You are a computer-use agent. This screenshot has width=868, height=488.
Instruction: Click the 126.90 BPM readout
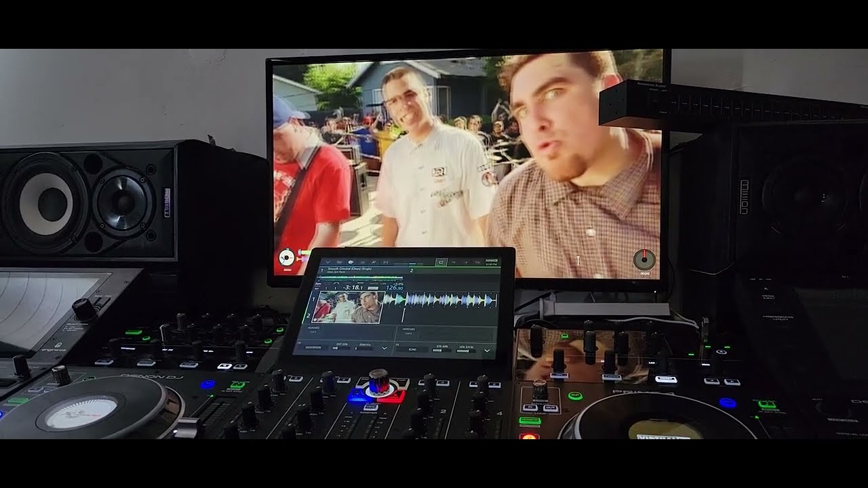point(394,287)
